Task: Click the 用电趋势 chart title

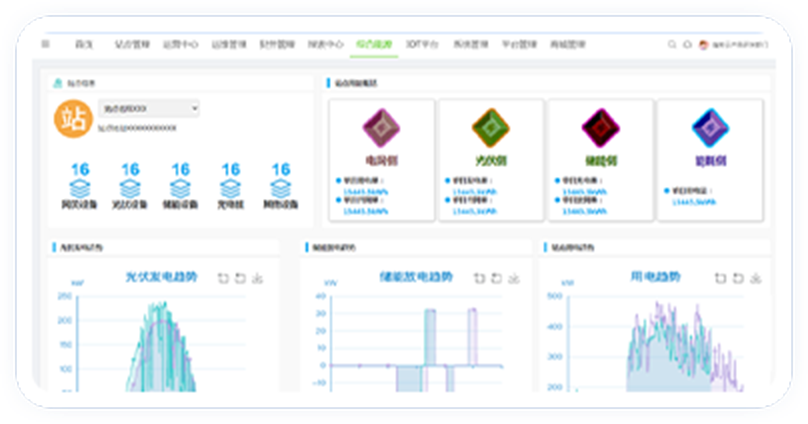Action: point(655,277)
